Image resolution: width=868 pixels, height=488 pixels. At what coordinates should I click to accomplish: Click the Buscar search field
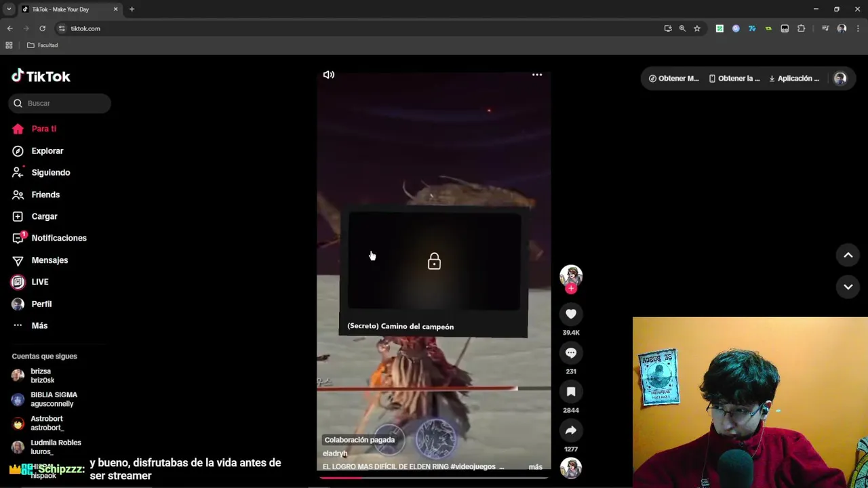pyautogui.click(x=60, y=103)
